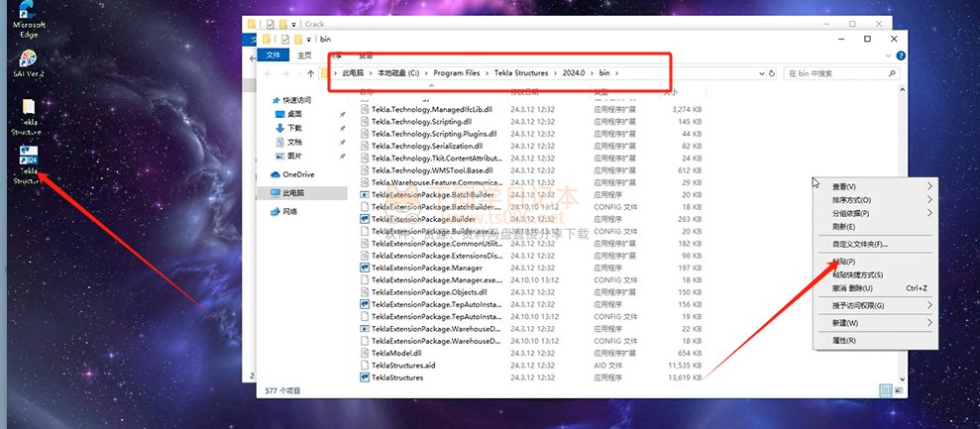Go back with the Back arrow
The height and width of the screenshot is (429, 980).
coord(269,73)
